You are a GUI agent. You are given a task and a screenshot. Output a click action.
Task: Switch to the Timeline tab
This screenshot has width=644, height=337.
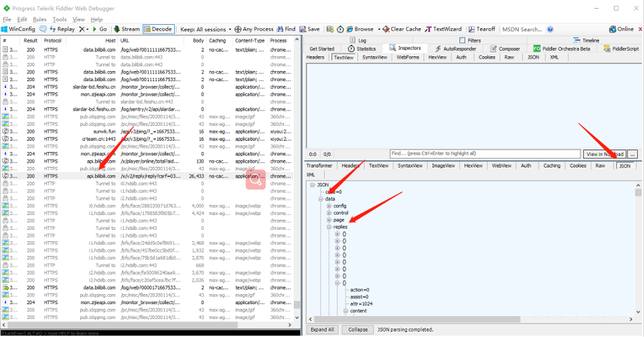[x=586, y=40]
